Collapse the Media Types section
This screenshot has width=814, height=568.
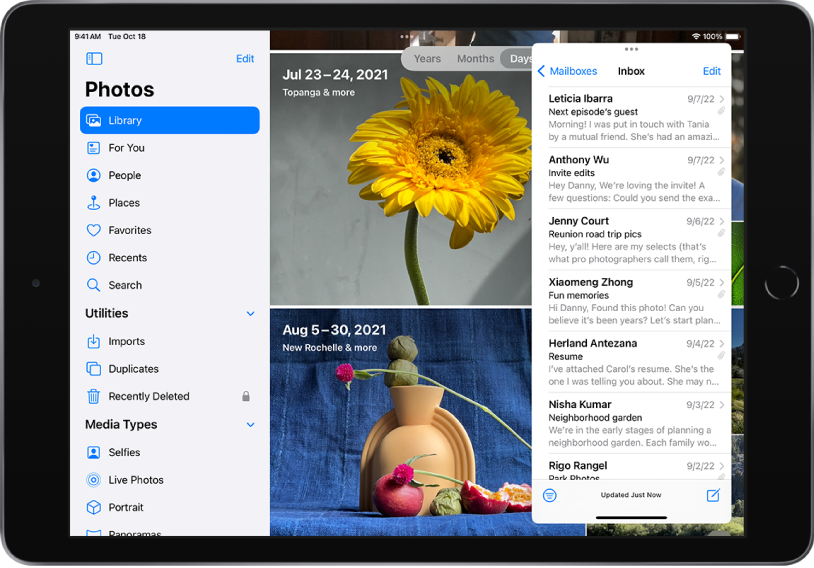point(250,425)
